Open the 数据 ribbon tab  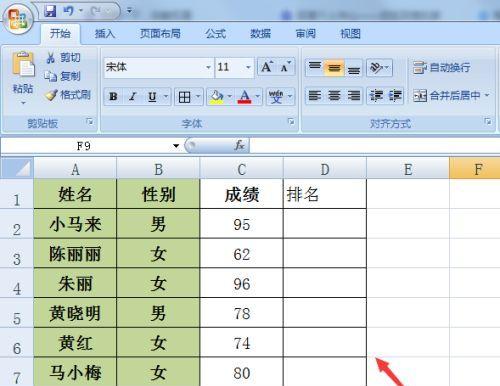(x=260, y=33)
